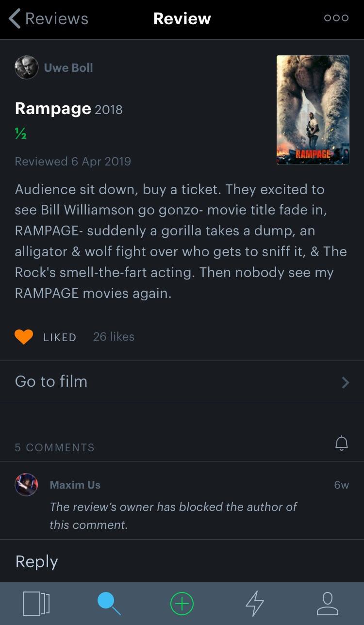
Task: Tap Uwe Boll's avatar picture
Action: pos(26,67)
